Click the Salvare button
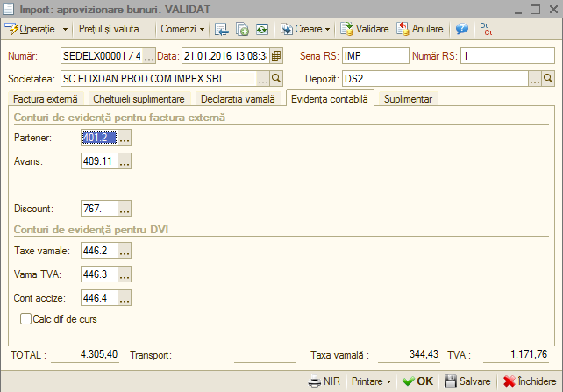 click(467, 381)
